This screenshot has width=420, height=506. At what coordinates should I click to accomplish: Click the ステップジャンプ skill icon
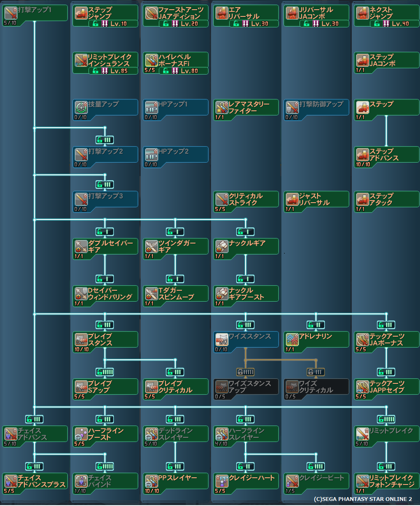click(81, 13)
